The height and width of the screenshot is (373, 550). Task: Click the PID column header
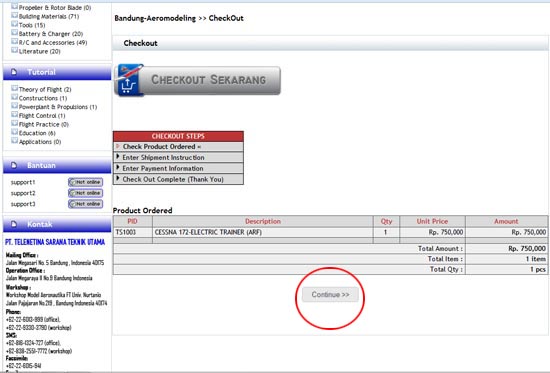click(133, 221)
